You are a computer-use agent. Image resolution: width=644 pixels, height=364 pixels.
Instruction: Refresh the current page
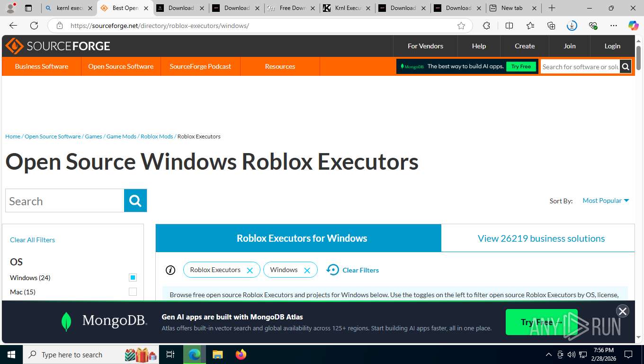coord(34,26)
